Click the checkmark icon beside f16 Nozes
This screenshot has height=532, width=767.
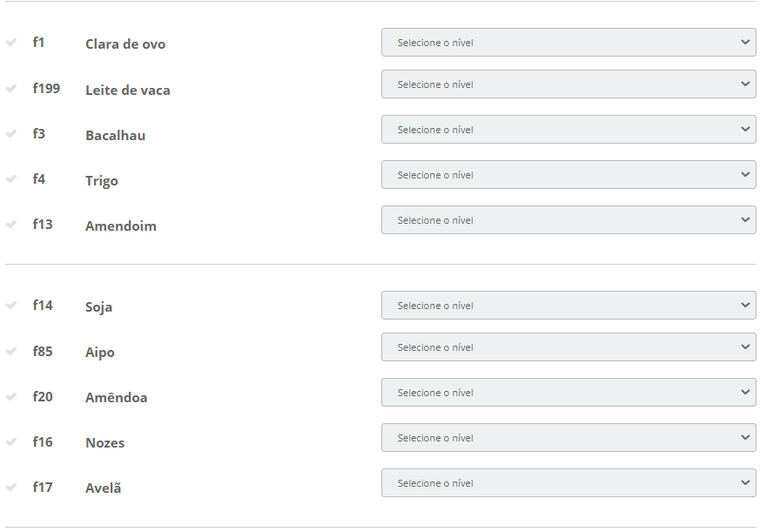pyautogui.click(x=11, y=442)
